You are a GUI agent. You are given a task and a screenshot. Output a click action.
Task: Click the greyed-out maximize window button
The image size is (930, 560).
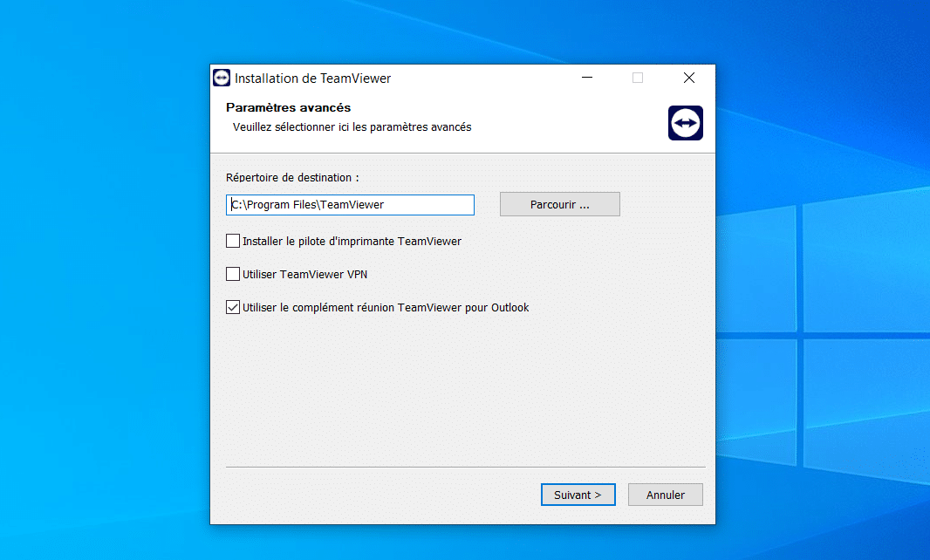click(638, 78)
